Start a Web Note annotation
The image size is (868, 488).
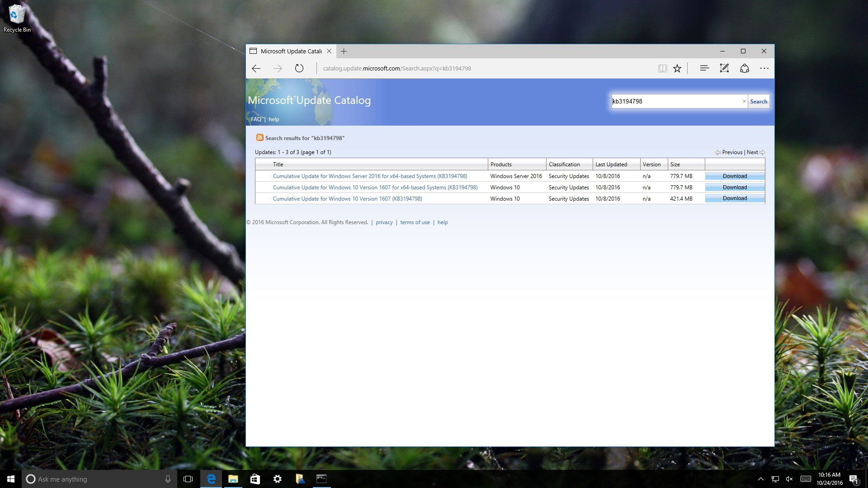[724, 68]
